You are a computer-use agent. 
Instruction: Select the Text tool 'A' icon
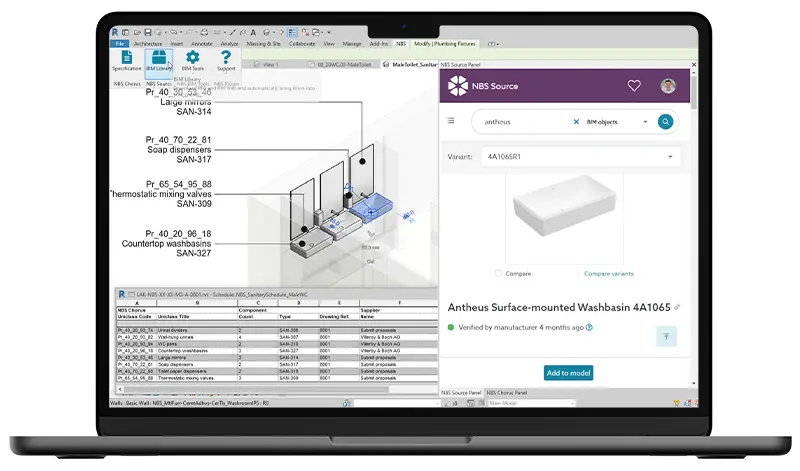coord(253,32)
